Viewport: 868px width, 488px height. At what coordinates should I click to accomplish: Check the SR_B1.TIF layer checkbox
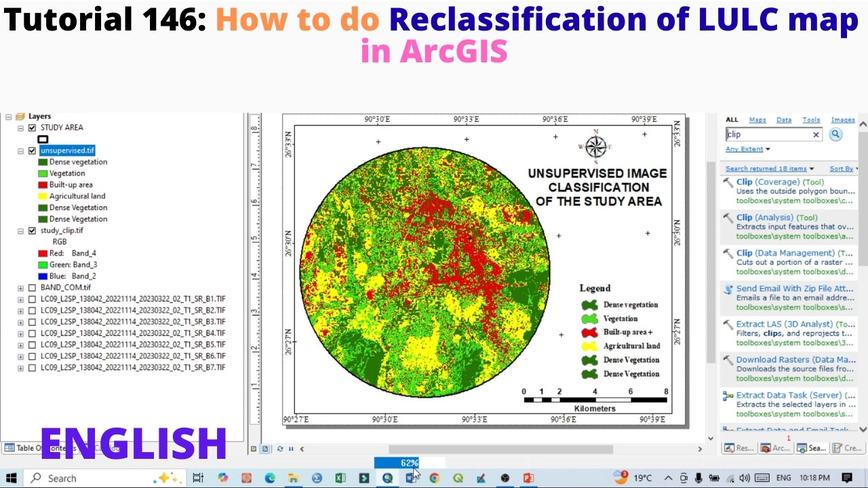click(32, 299)
